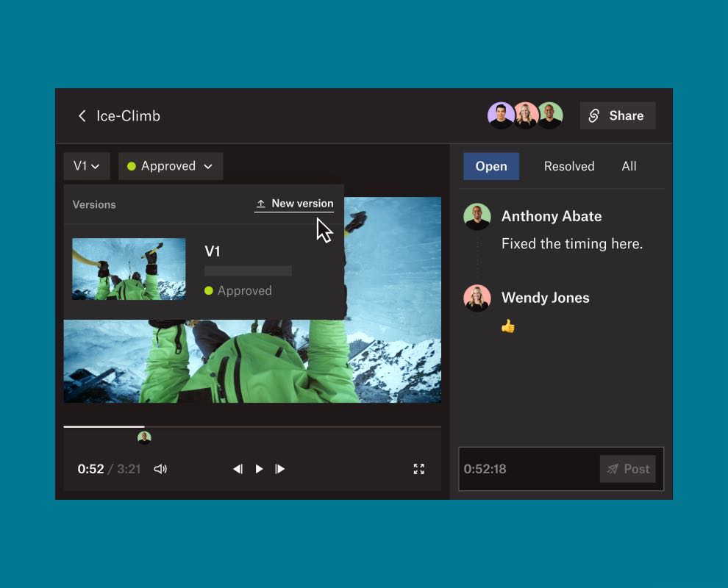Switch to the Resolved comments tab

(x=569, y=166)
